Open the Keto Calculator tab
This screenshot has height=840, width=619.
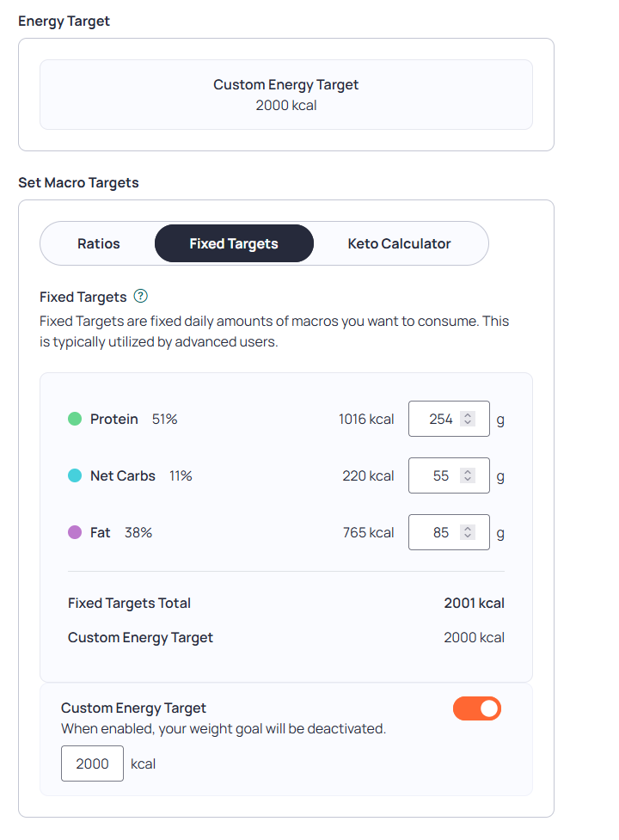pyautogui.click(x=400, y=244)
